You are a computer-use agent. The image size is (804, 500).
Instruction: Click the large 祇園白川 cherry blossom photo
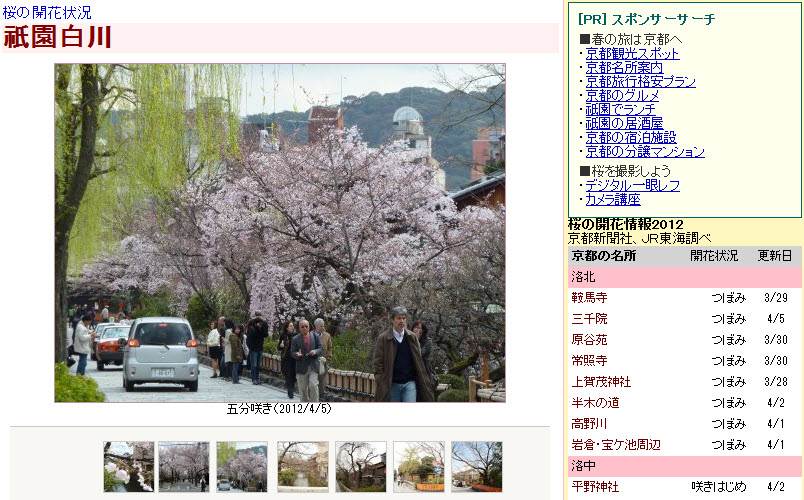(x=280, y=233)
